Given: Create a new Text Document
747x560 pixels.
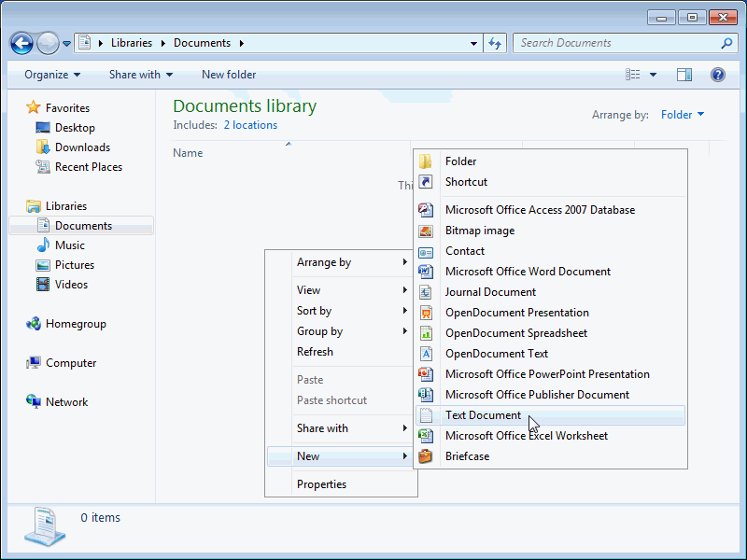Looking at the screenshot, I should 550,415.
